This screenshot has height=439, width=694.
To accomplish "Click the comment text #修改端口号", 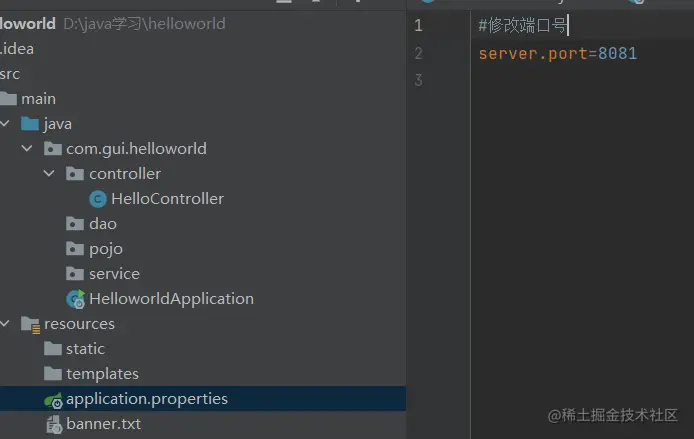I will click(522, 25).
